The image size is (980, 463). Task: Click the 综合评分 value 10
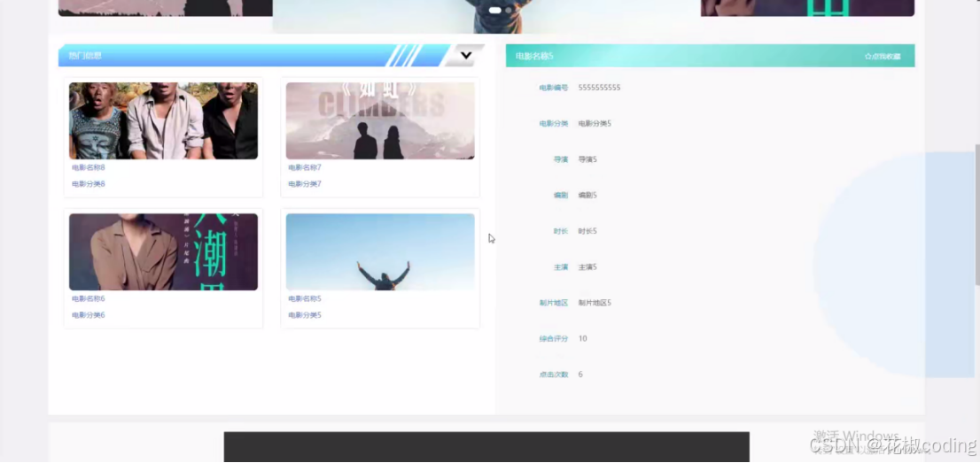(582, 339)
